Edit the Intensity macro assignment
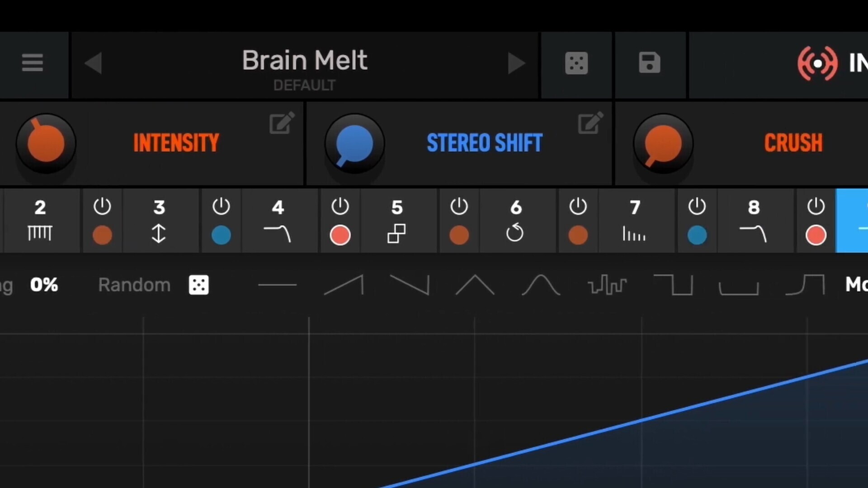868x488 pixels. click(x=282, y=123)
